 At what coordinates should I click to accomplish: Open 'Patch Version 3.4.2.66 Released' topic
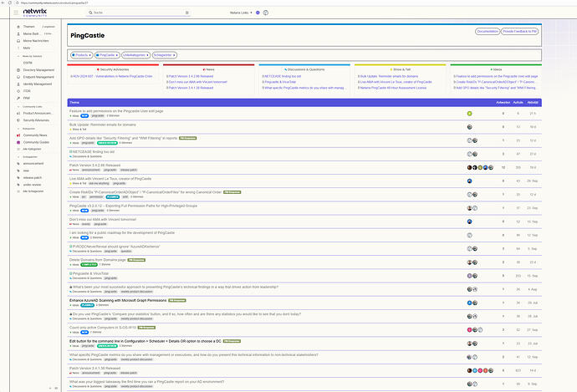pyautogui.click(x=95, y=165)
